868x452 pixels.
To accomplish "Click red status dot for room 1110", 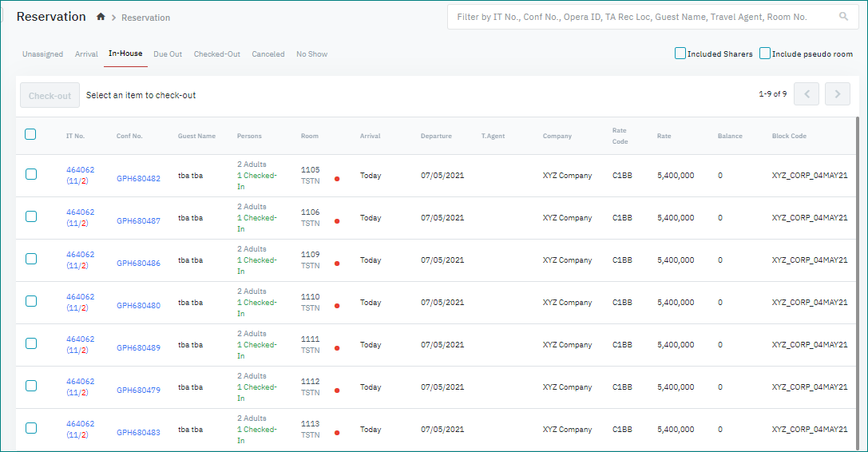I will pyautogui.click(x=337, y=306).
